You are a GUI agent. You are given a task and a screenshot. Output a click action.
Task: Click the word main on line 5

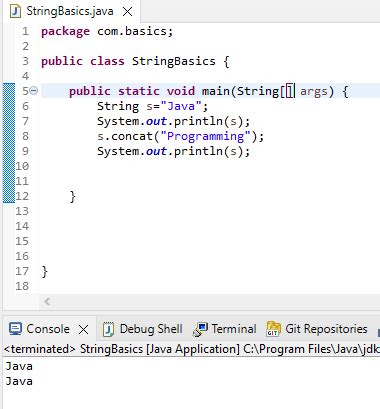216,91
